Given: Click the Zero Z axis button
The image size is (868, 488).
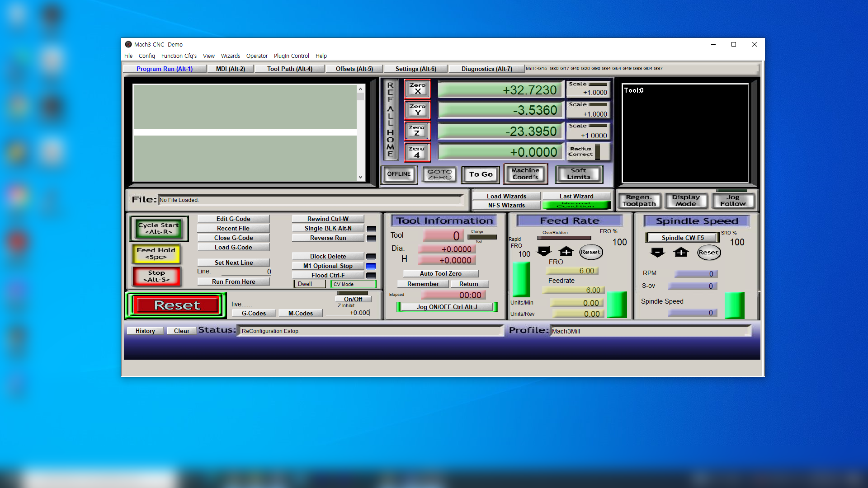Looking at the screenshot, I should click(x=417, y=131).
